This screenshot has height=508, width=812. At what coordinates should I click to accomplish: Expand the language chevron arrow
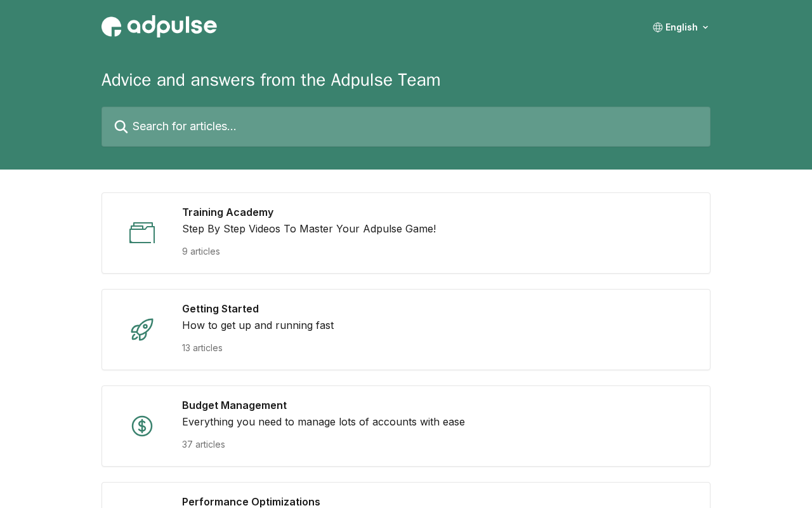click(705, 27)
